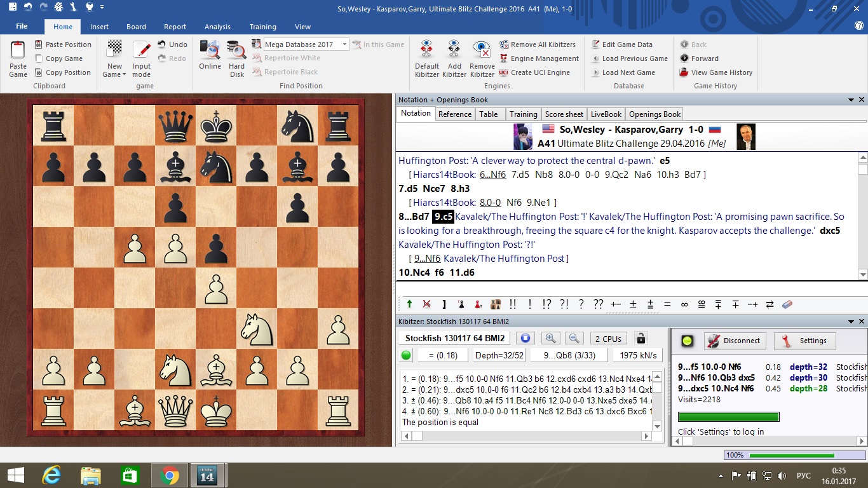The height and width of the screenshot is (488, 868).
Task: Switch to the Analysis ribbon tab
Action: (x=217, y=27)
